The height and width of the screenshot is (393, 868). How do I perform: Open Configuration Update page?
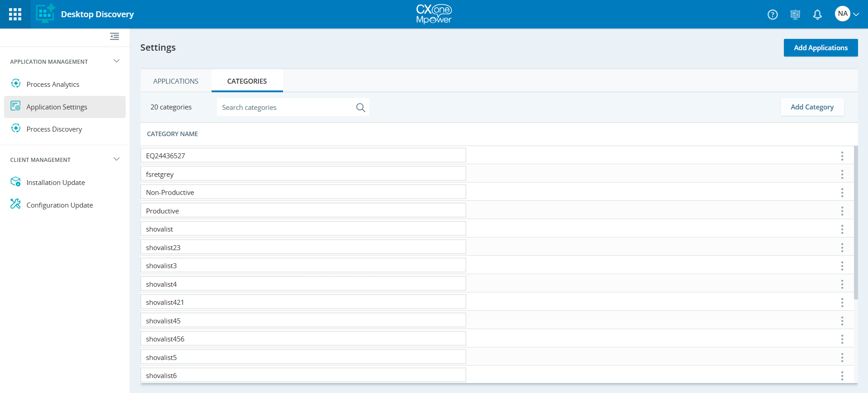pos(60,205)
